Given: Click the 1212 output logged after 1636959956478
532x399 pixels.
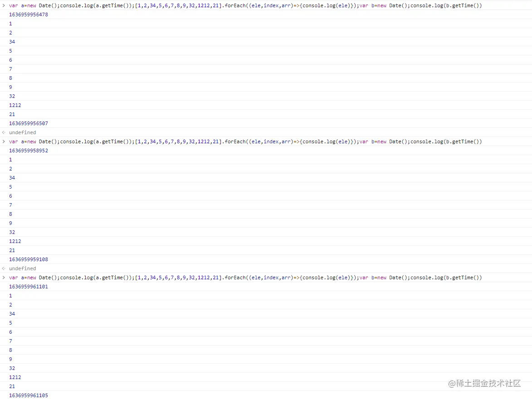Looking at the screenshot, I should 15,106.
